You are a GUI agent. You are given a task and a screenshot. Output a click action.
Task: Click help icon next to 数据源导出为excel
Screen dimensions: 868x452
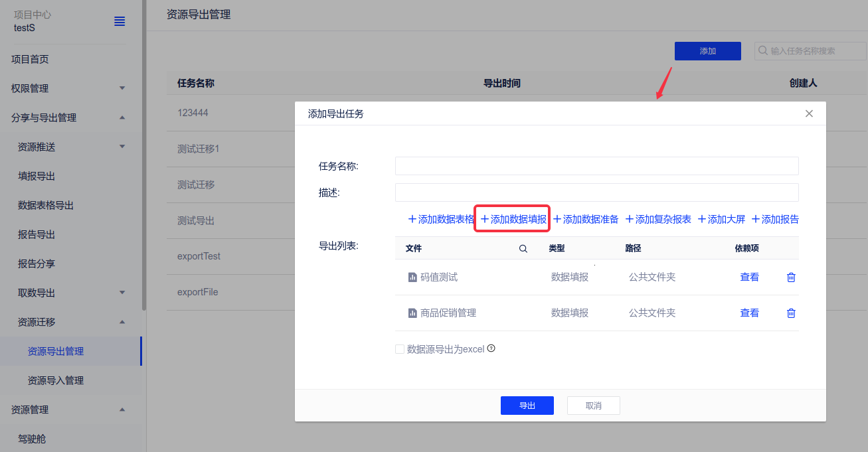[491, 348]
